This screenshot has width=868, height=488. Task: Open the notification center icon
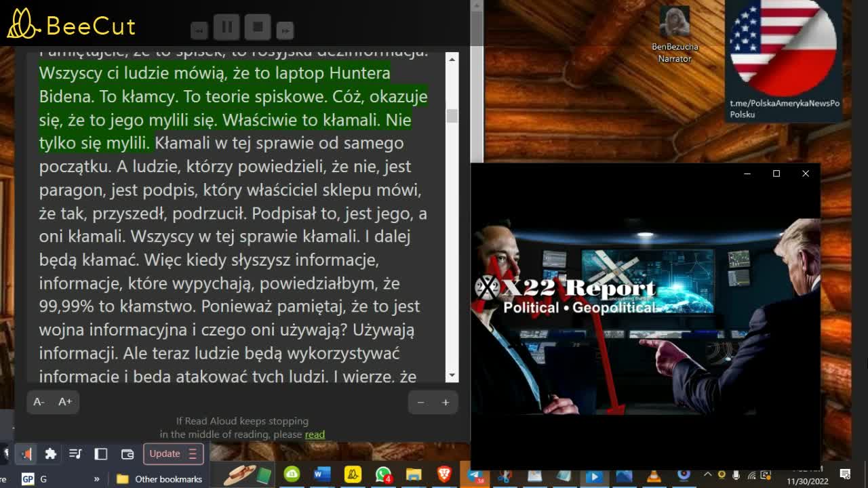(x=845, y=474)
